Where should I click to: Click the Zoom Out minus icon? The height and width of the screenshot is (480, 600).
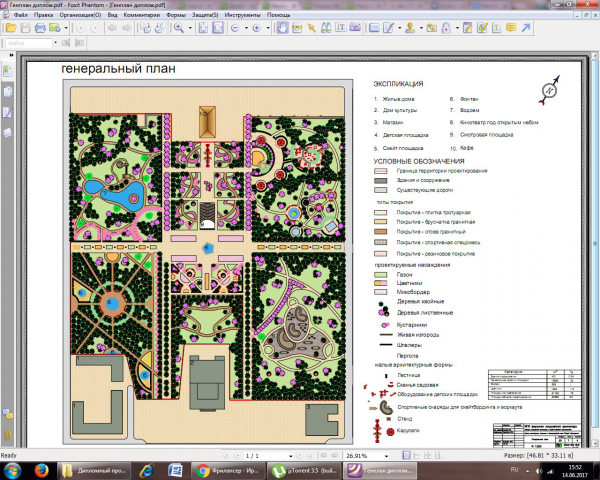point(235,28)
